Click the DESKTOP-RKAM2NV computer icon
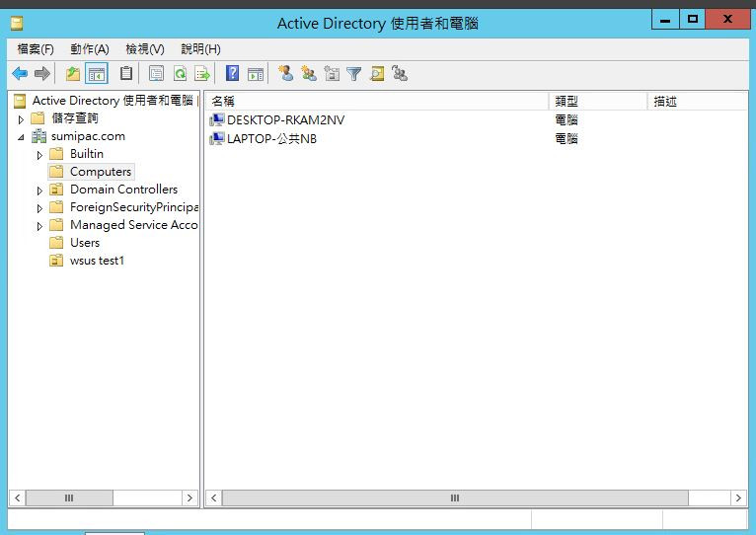Viewport: 756px width, 535px height. [217, 119]
